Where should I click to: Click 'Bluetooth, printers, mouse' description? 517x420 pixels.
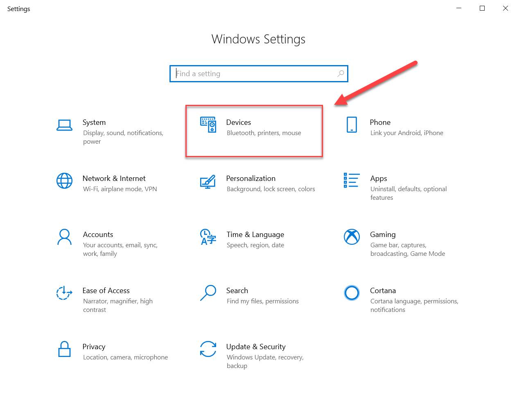pos(264,133)
